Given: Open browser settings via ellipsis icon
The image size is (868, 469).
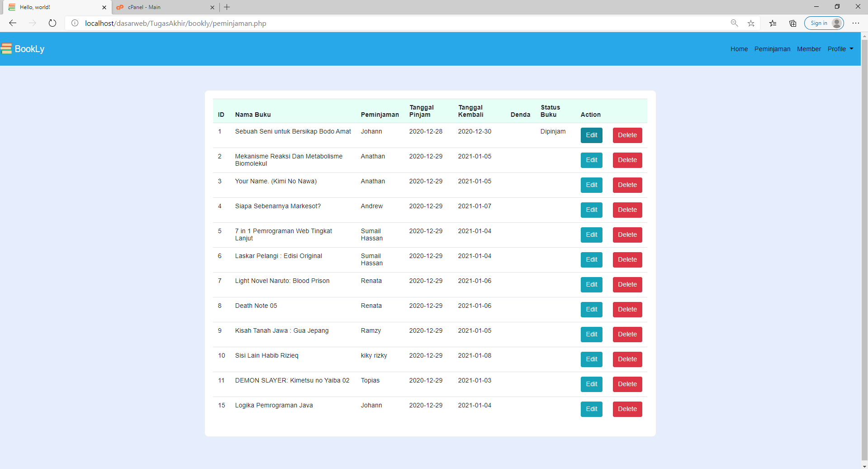Looking at the screenshot, I should tap(856, 23).
